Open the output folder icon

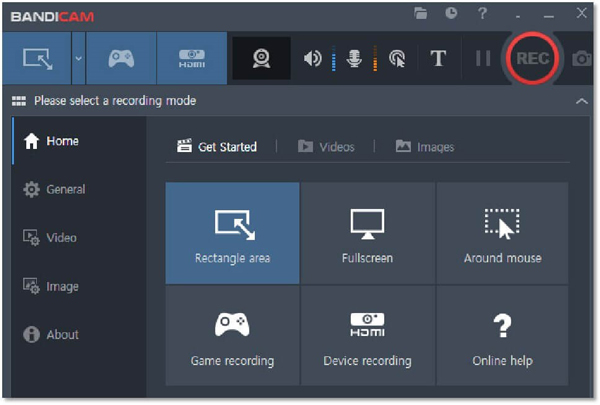(421, 14)
